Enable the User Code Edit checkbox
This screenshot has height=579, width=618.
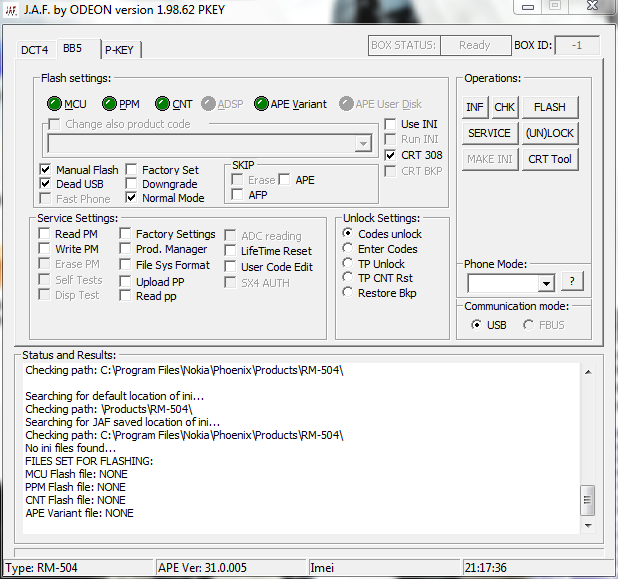coord(230,266)
